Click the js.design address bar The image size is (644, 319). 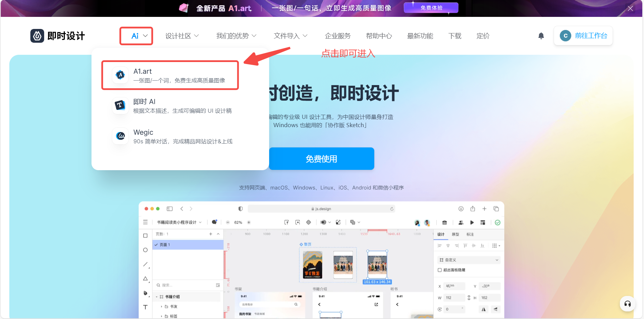click(321, 209)
